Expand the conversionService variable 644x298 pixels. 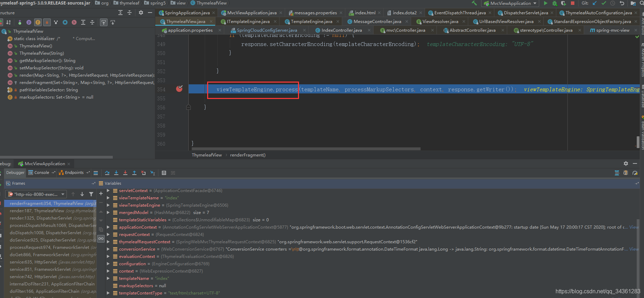(108, 249)
